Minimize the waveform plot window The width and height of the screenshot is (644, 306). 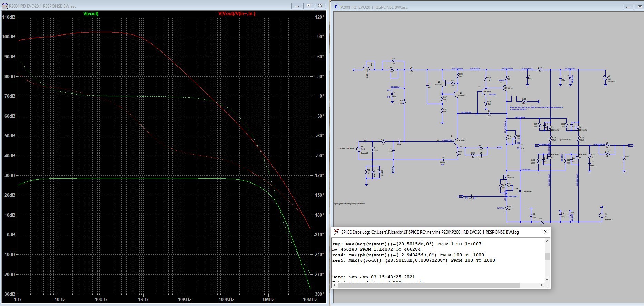coord(297,6)
